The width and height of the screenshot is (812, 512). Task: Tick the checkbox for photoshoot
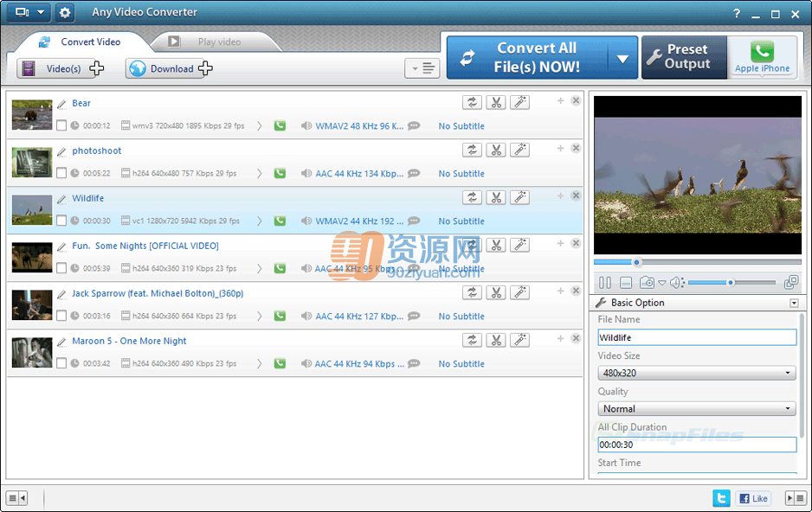click(61, 173)
